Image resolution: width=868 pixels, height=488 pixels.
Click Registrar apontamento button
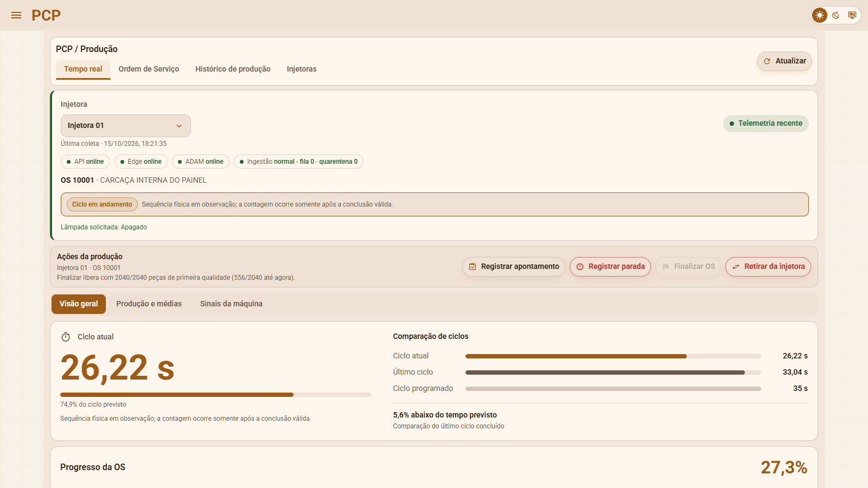[x=514, y=267]
